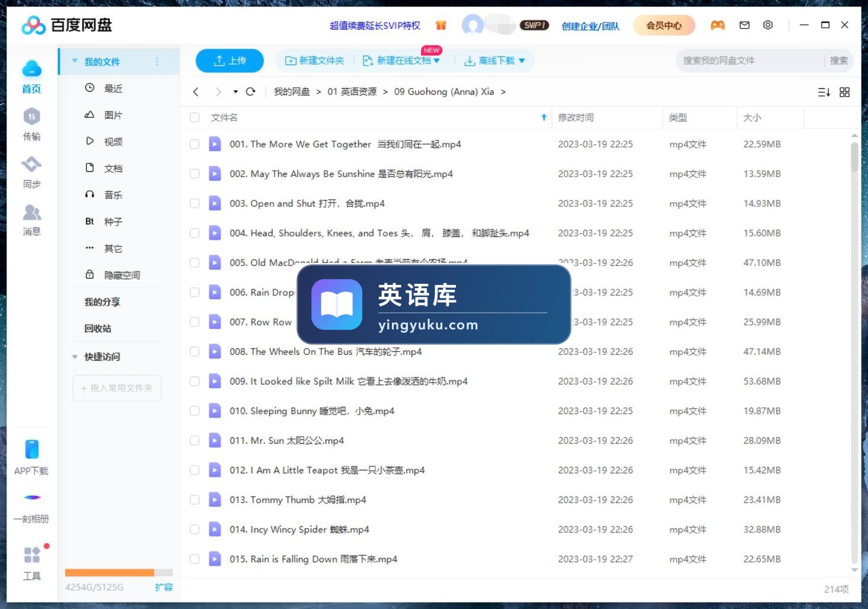Click the storage usage progress bar
868x609 pixels.
pyautogui.click(x=119, y=572)
